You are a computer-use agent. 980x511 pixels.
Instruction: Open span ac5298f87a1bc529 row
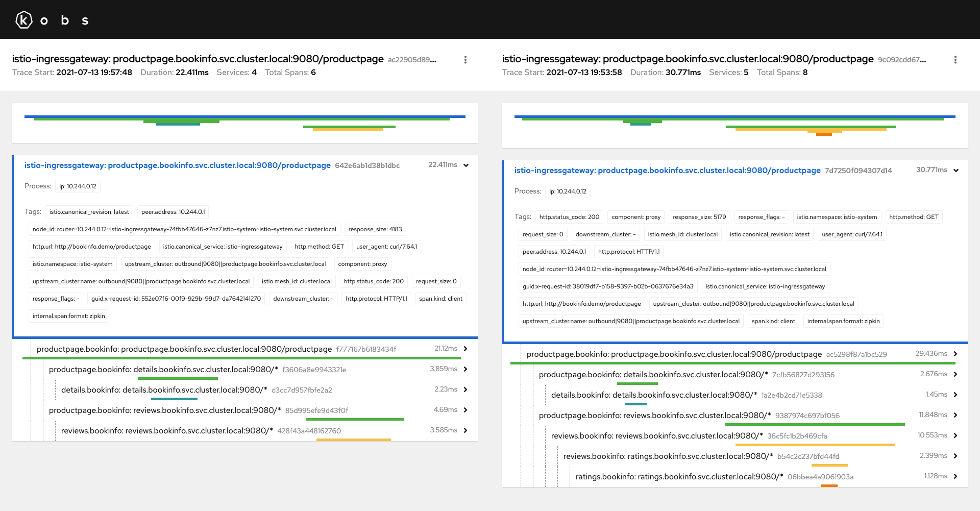735,354
